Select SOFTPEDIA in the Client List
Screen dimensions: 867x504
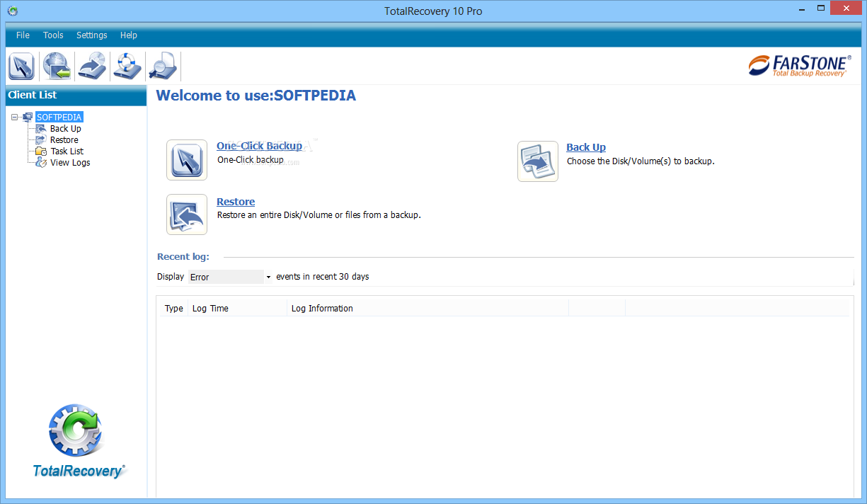[x=59, y=117]
